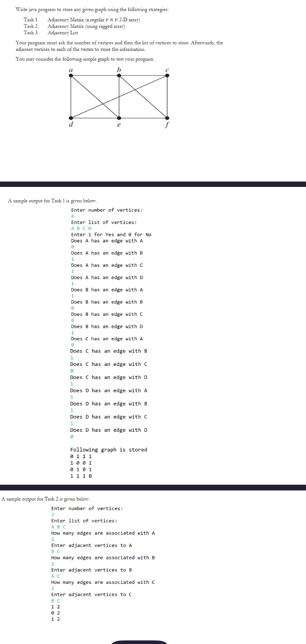This screenshot has width=306, height=644.
Task: Click line 'Does B has an edge with B'
Action: click(107, 302)
